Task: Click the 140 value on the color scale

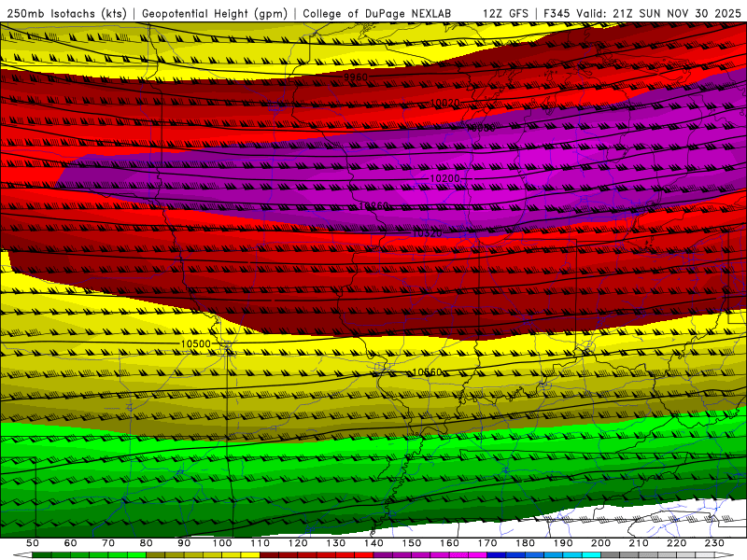Action: pos(374,543)
